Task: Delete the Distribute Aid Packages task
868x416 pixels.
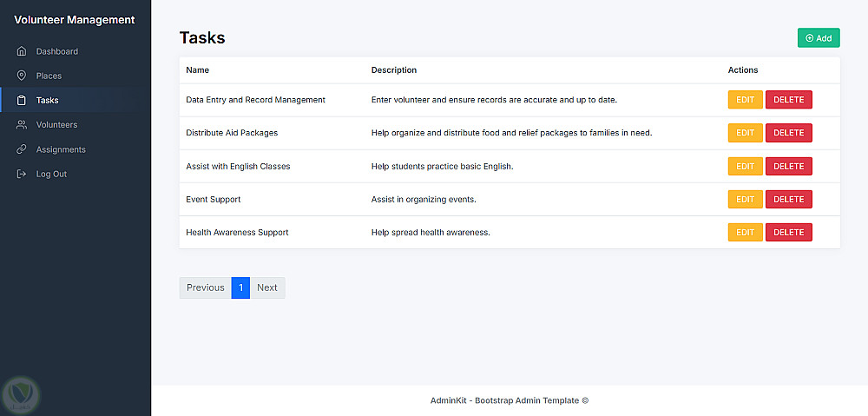Action: point(788,133)
